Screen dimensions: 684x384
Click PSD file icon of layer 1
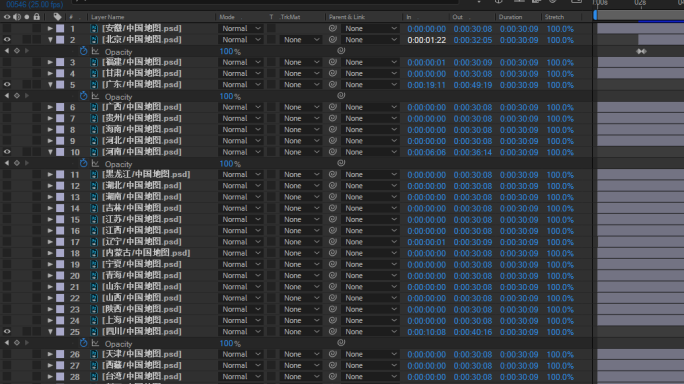click(94, 28)
